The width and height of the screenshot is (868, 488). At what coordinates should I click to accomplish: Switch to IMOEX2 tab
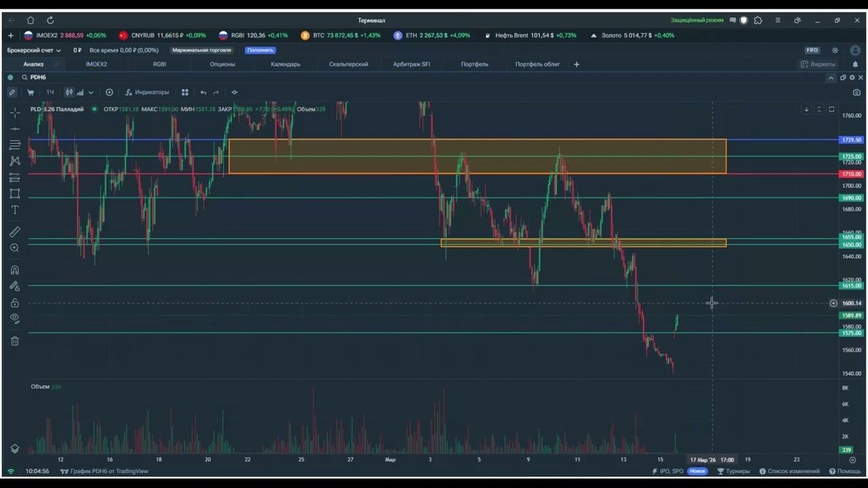[x=96, y=64]
